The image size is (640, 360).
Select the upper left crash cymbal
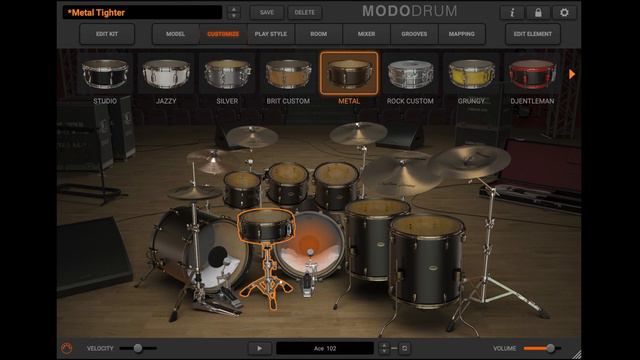tap(252, 137)
